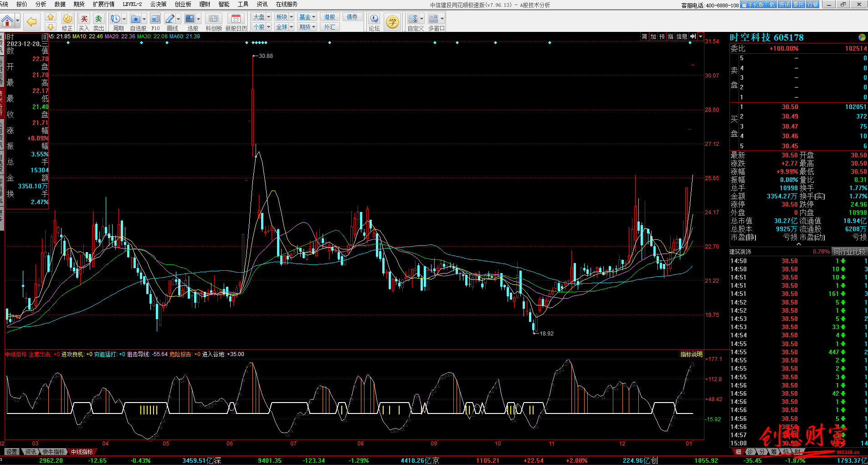The image size is (868, 465).
Task: Go back with the yellow left arrow
Action: (31, 21)
